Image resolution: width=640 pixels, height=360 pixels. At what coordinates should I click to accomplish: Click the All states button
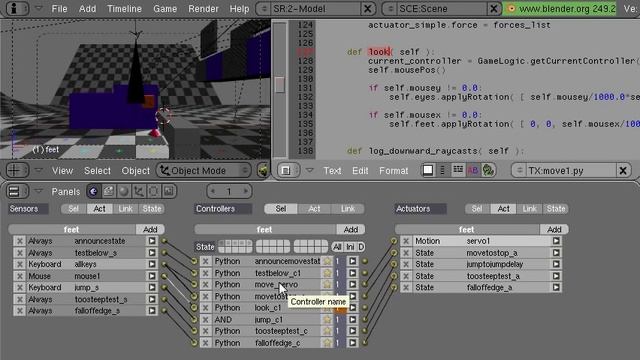point(337,247)
